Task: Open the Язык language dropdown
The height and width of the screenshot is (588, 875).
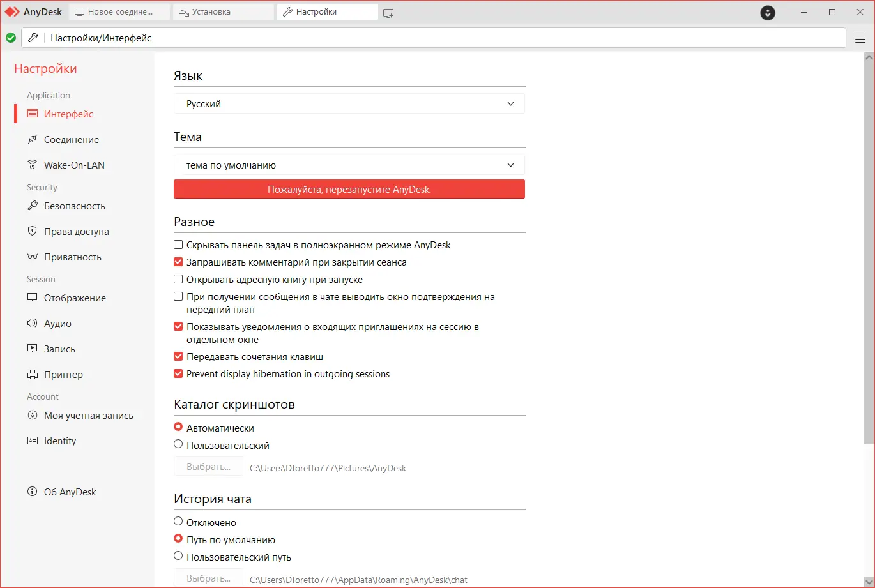Action: click(349, 104)
